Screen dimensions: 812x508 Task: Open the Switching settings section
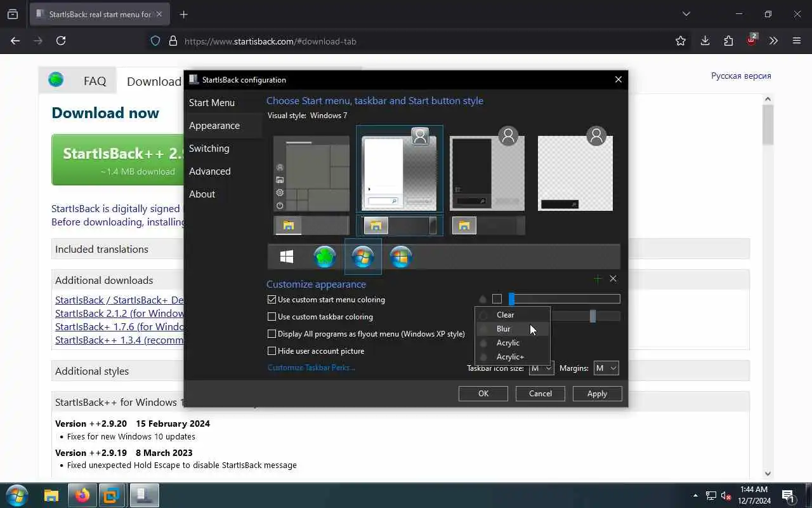(x=223, y=148)
